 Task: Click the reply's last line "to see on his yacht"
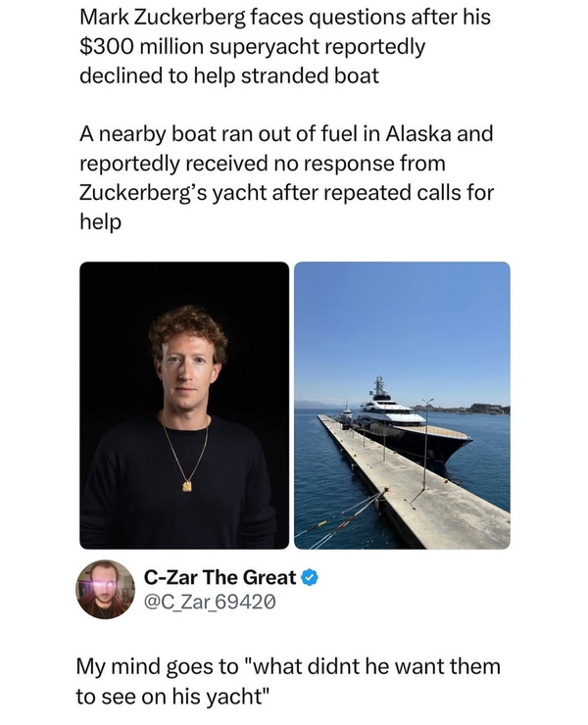click(x=172, y=697)
